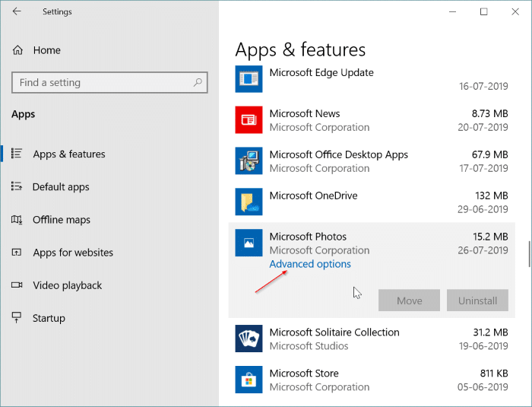532x407 pixels.
Task: Click the Microsoft Photos entry name
Action: pos(308,237)
